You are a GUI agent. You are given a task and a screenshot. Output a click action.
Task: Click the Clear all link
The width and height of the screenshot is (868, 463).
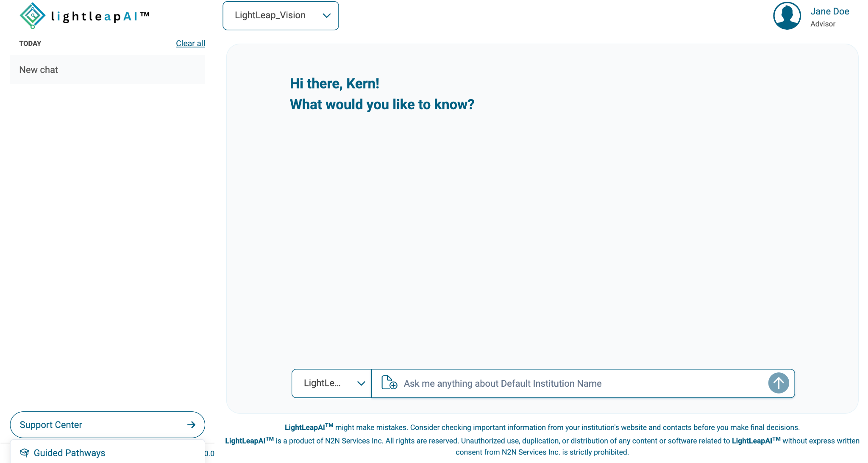tap(190, 43)
